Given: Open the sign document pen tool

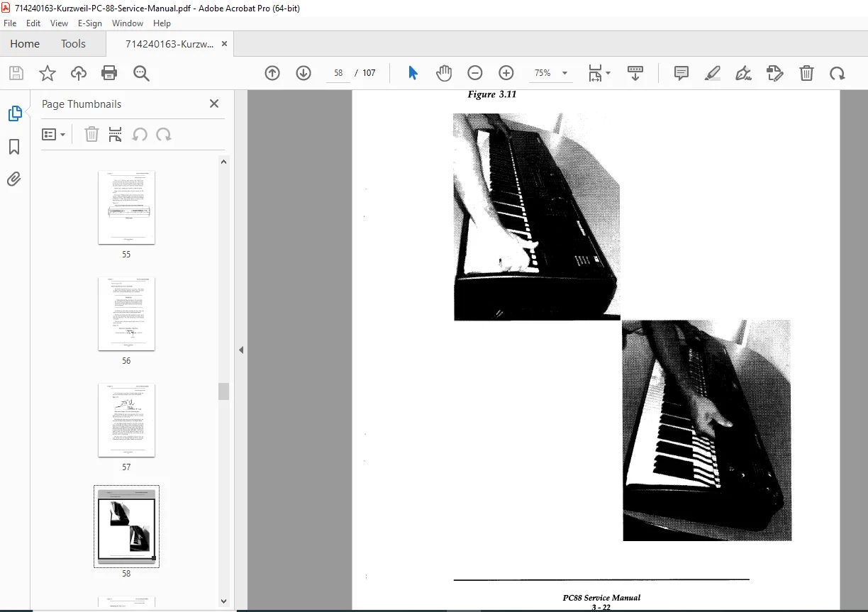Looking at the screenshot, I should coord(744,73).
